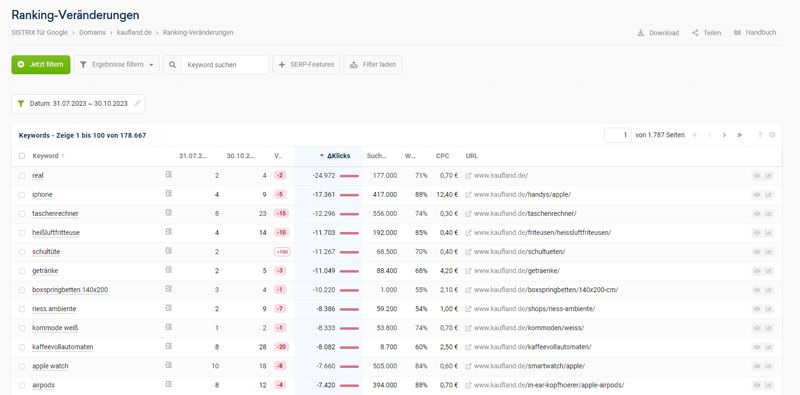The image size is (800, 395).
Task: Click eye icon in kommode weiß row
Action: click(x=757, y=328)
